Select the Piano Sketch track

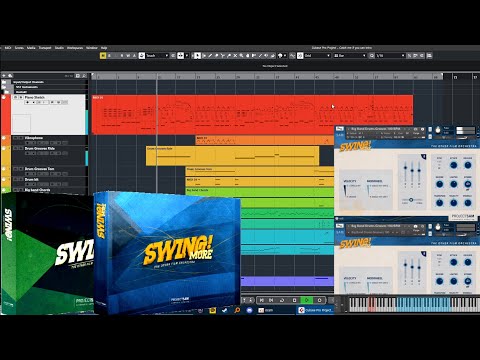pyautogui.click(x=48, y=114)
